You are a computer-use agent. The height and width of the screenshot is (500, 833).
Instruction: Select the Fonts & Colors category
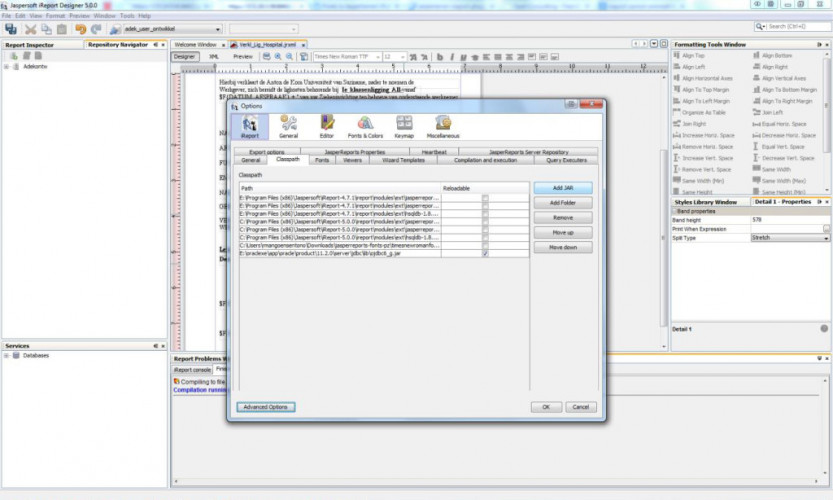point(365,127)
